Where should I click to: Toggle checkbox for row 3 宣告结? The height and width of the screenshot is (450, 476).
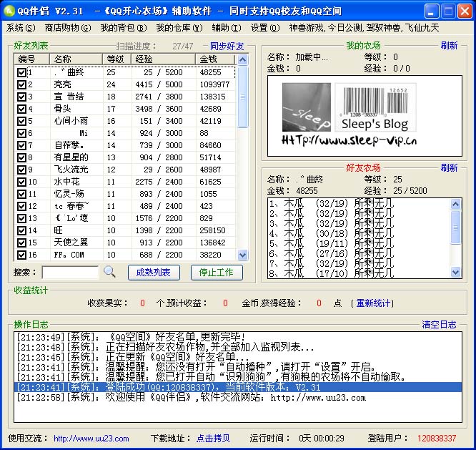21,97
